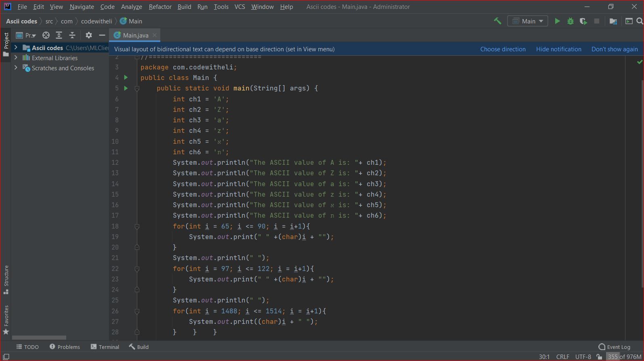Toggle tool window quick access icon at bottom-left
The width and height of the screenshot is (644, 361).
click(x=6, y=357)
